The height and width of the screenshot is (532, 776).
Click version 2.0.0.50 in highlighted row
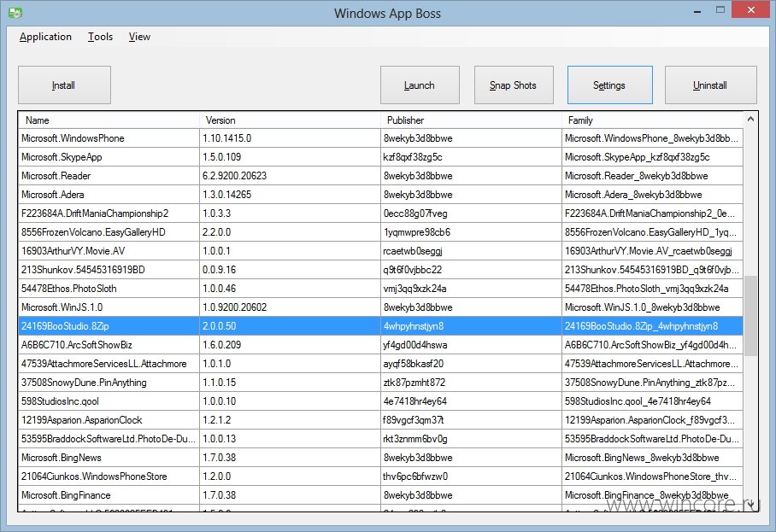[290, 326]
